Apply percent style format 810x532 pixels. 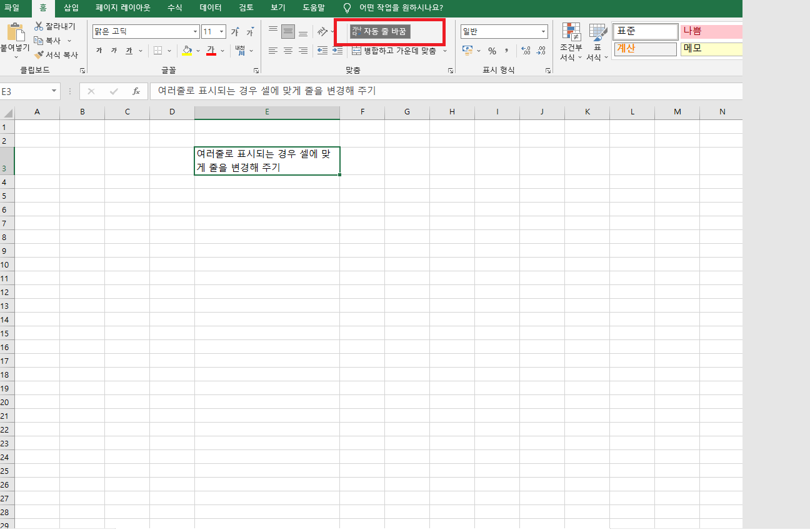coord(492,51)
